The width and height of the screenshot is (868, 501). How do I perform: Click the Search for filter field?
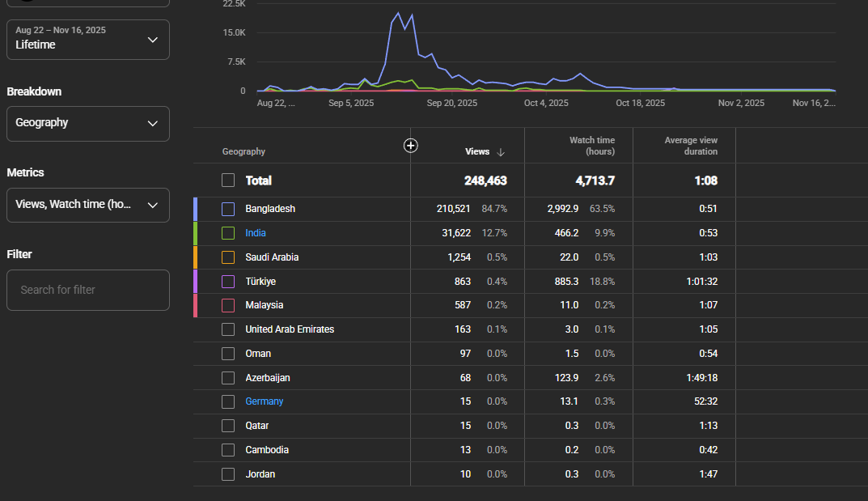pyautogui.click(x=88, y=290)
